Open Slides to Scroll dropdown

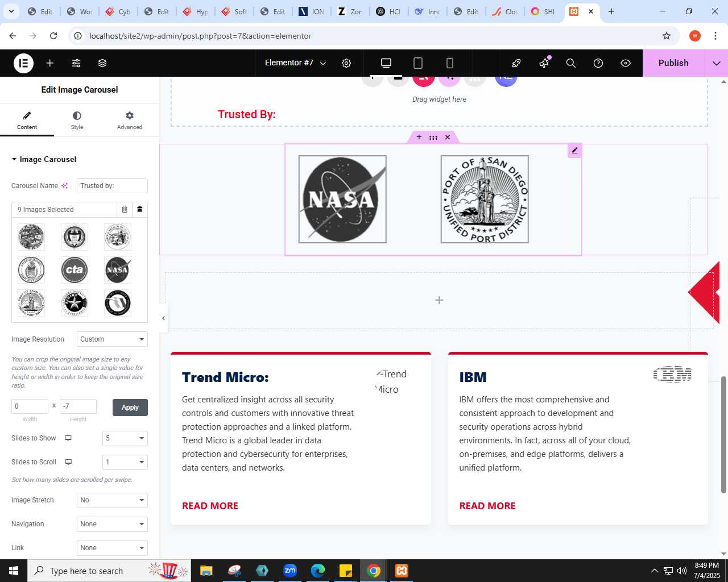tap(125, 462)
